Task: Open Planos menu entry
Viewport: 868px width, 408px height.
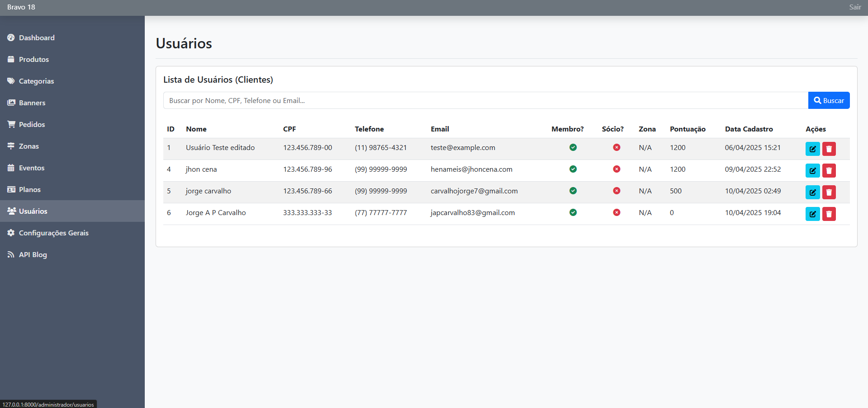Action: [x=72, y=189]
